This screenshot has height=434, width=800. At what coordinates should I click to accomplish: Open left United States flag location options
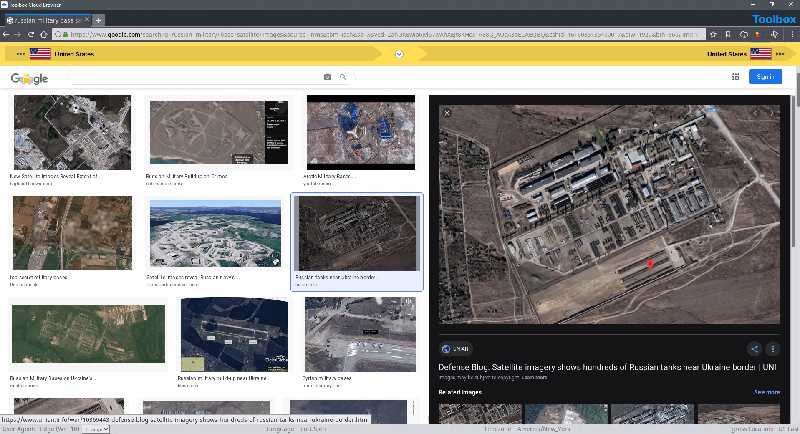click(40, 54)
